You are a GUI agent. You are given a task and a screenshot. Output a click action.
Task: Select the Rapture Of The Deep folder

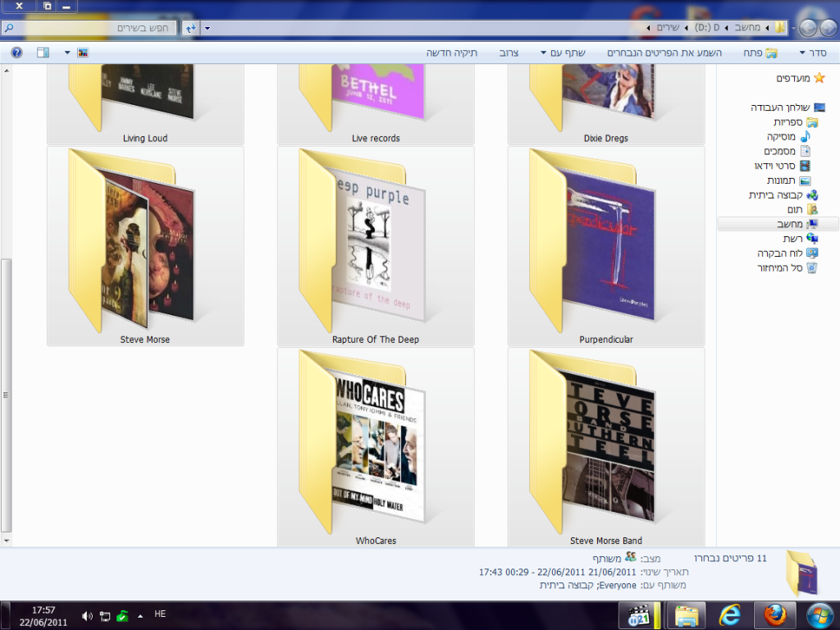376,246
